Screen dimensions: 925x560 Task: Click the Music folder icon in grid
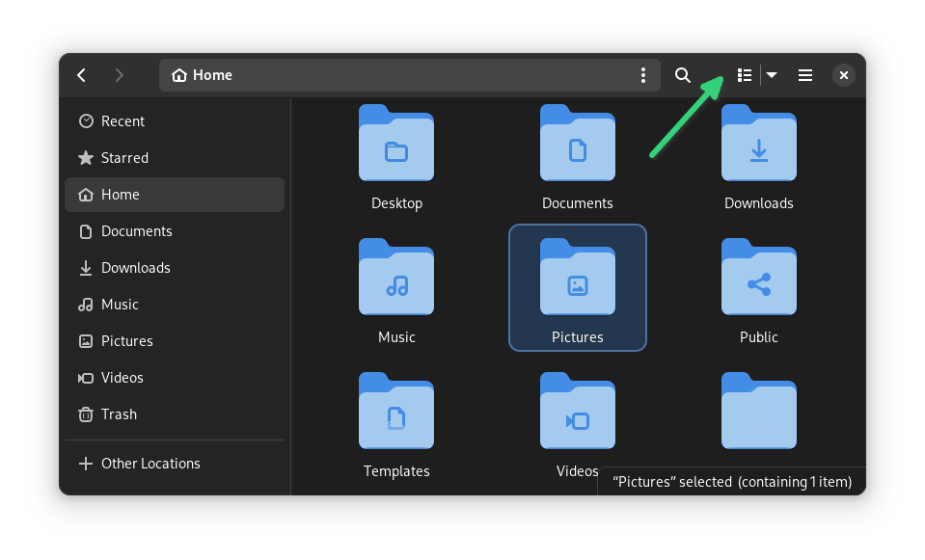click(x=396, y=279)
